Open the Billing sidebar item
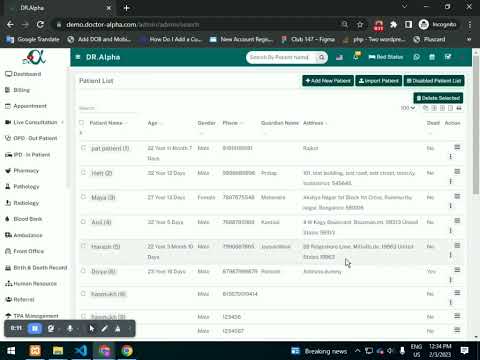This screenshot has height=360, width=480. (x=18, y=90)
